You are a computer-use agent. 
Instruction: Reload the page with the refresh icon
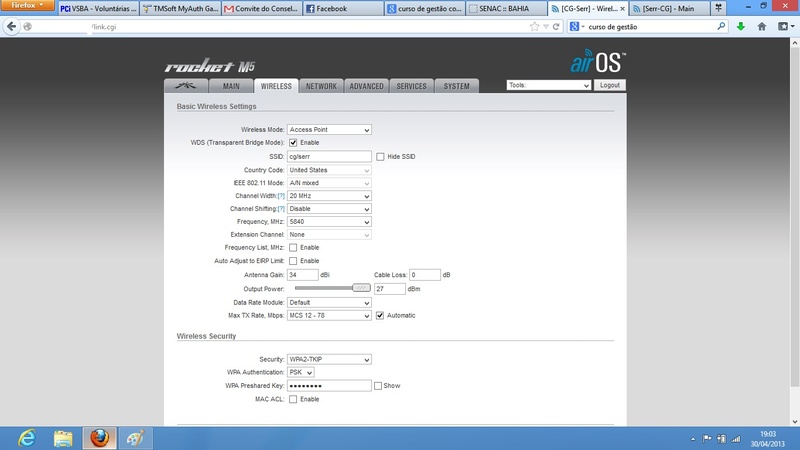tap(556, 27)
